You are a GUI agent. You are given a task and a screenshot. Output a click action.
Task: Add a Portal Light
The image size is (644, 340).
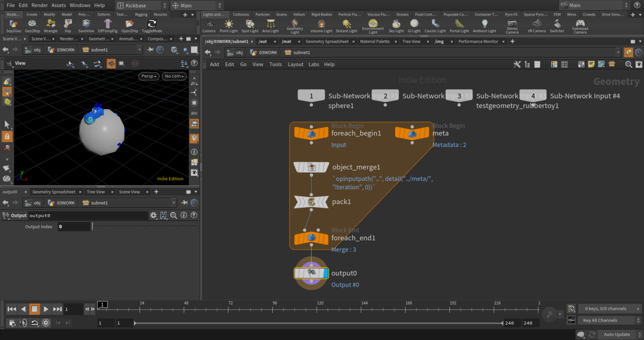tap(459, 26)
